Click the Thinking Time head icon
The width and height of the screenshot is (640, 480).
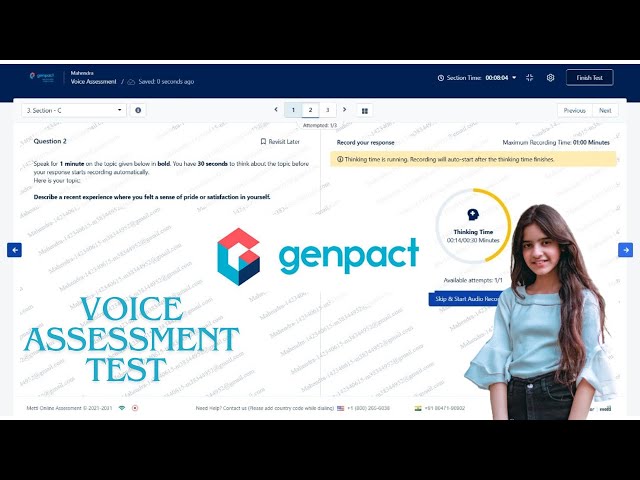473,214
